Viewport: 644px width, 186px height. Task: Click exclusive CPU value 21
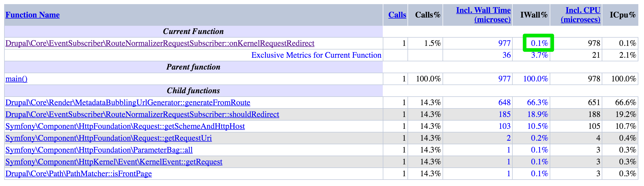point(596,55)
